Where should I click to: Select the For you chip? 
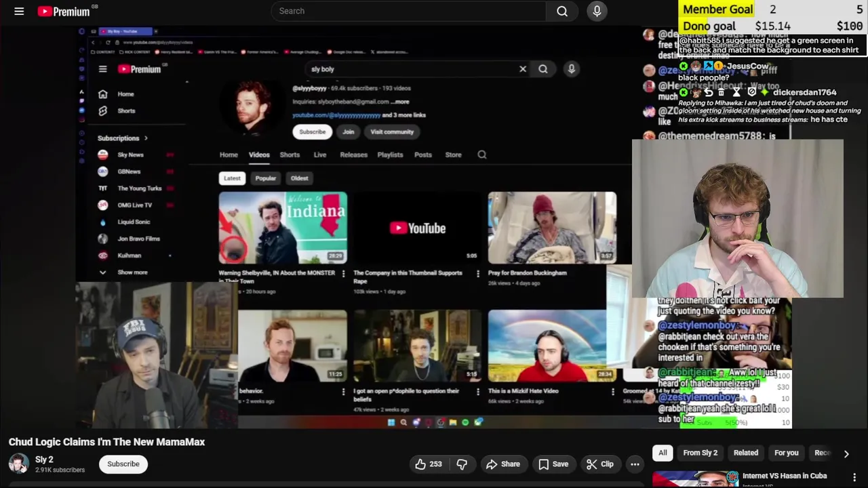(787, 453)
